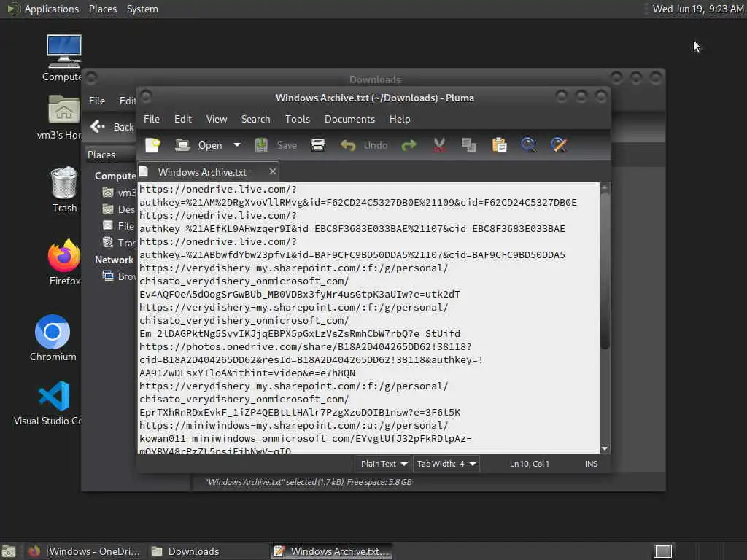Click the Browse Network entry in sidebar
The width and height of the screenshot is (747, 560).
tap(120, 276)
